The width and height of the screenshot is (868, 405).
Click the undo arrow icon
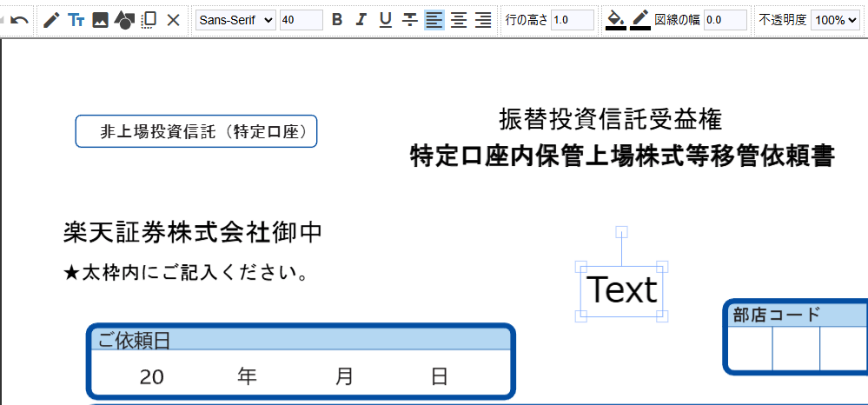pos(20,21)
